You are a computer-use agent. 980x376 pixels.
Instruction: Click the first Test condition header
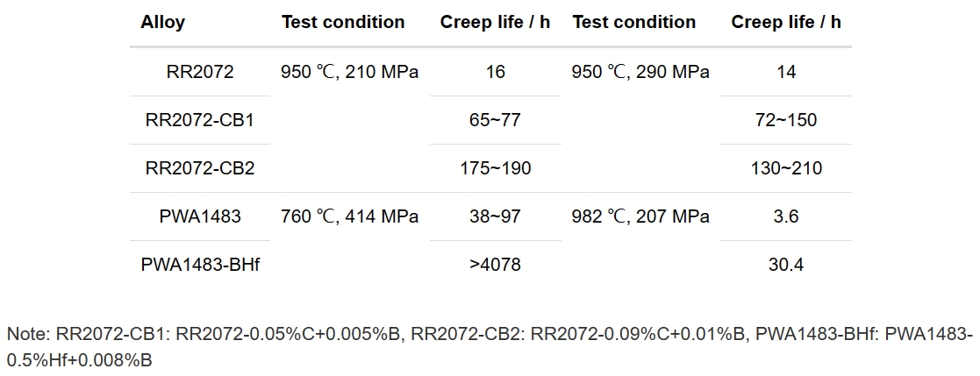click(x=343, y=23)
